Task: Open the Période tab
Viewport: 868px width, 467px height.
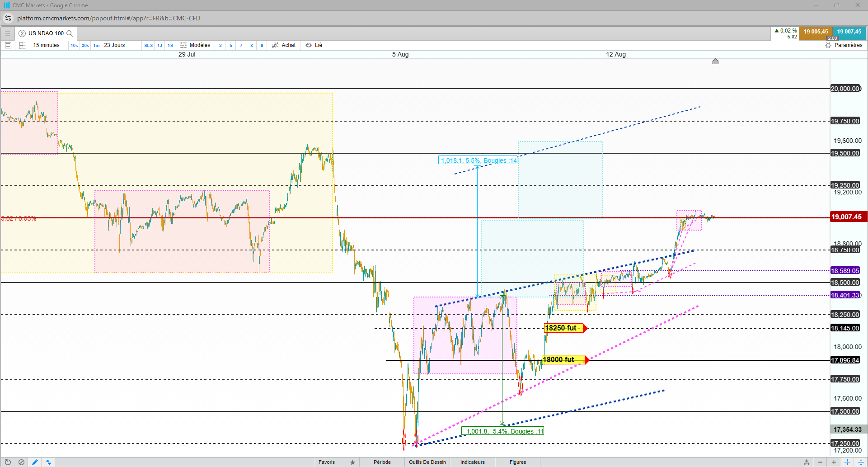Action: (x=382, y=462)
